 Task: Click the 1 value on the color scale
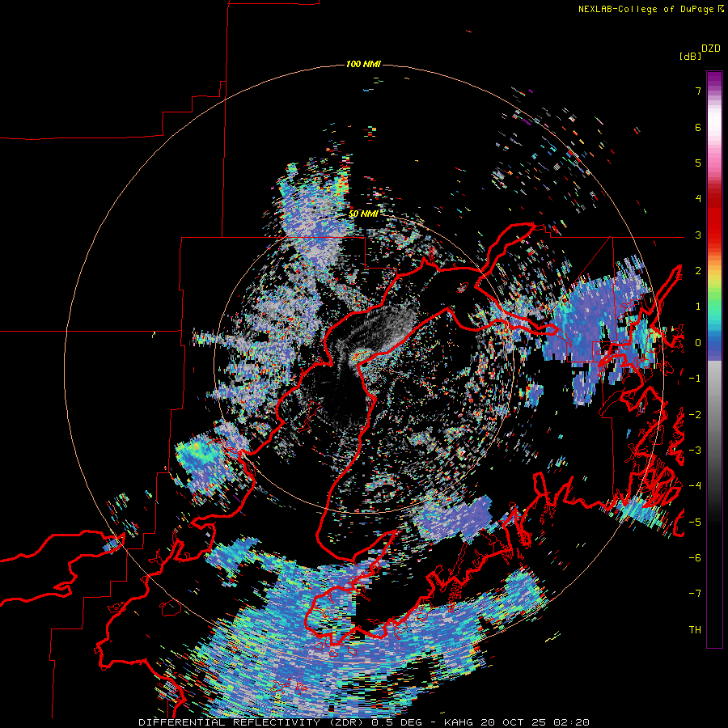[698, 307]
